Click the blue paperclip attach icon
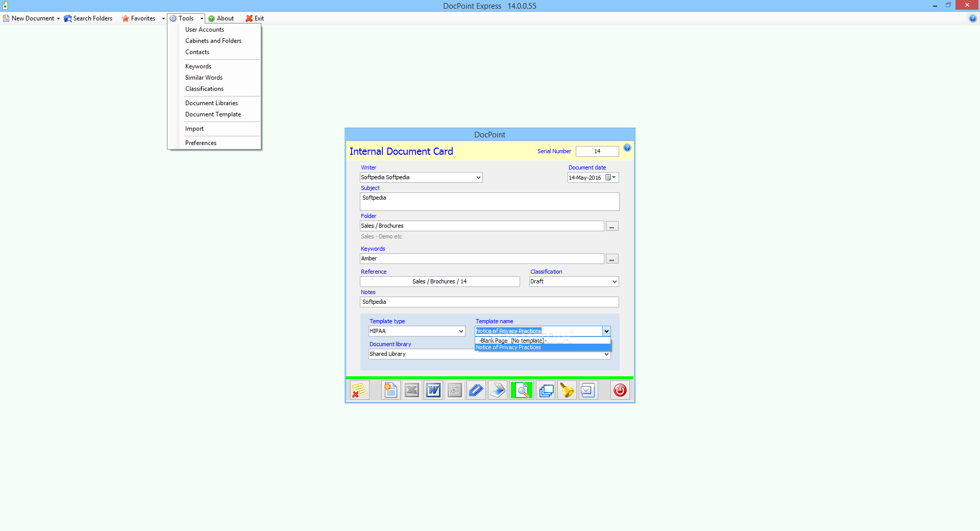This screenshot has width=980, height=531. tap(476, 391)
